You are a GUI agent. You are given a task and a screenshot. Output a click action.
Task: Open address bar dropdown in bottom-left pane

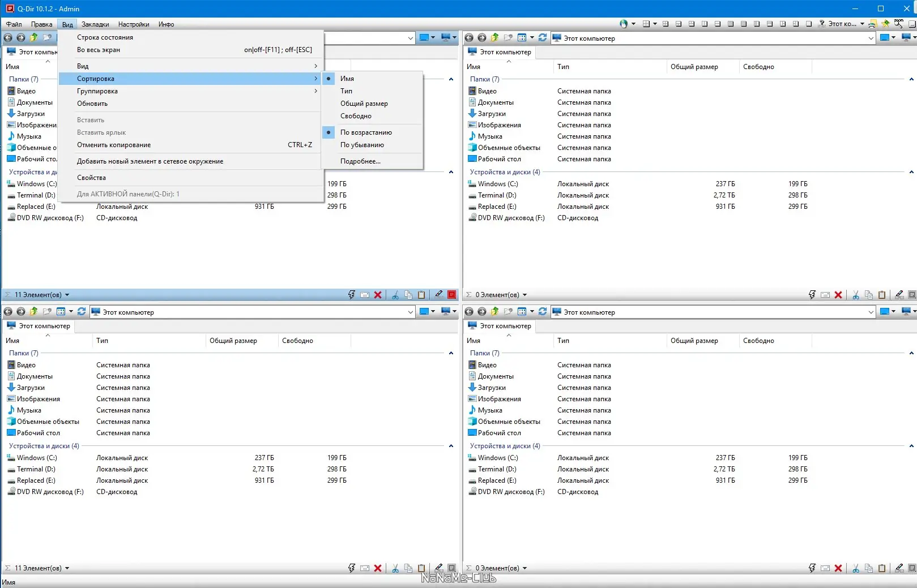point(410,312)
